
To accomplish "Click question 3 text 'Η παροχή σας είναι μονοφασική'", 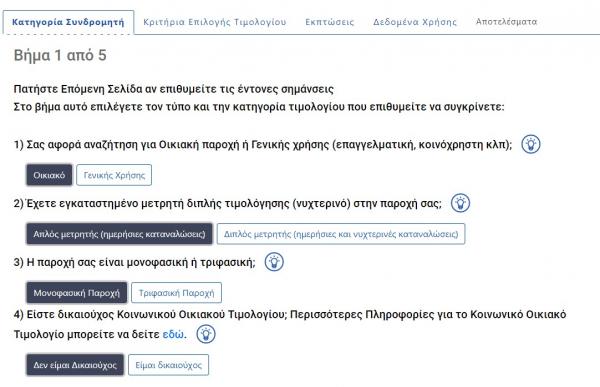I will 135,262.
